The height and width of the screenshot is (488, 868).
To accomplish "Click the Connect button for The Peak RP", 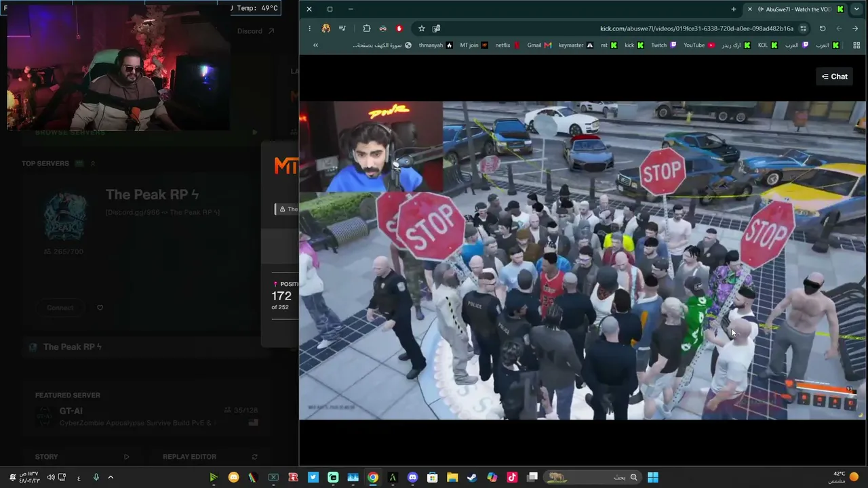I will point(60,308).
